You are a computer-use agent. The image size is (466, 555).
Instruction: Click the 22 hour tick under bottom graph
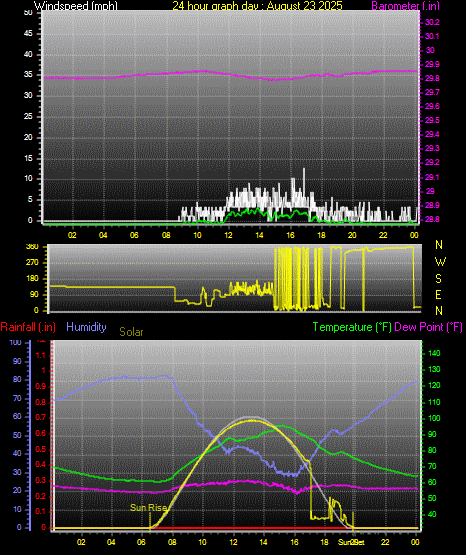pyautogui.click(x=385, y=542)
